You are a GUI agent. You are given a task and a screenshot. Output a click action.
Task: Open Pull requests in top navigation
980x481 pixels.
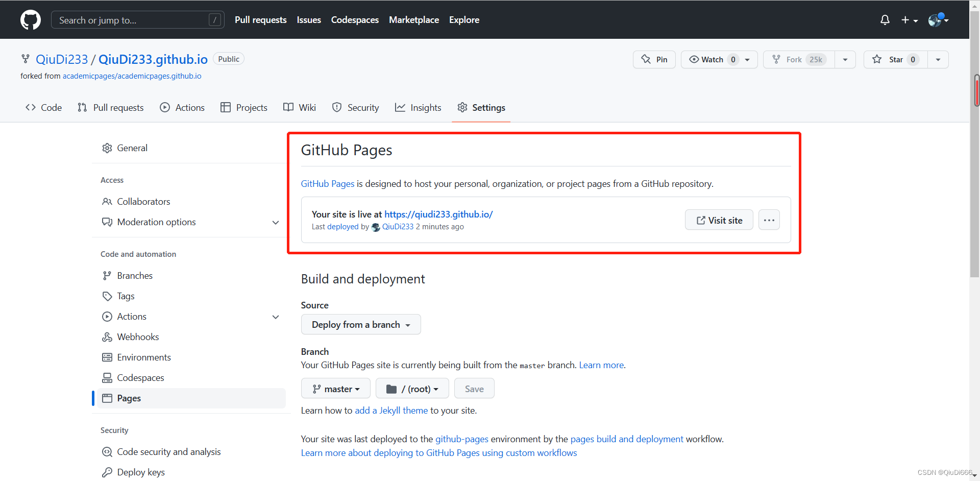(x=260, y=20)
